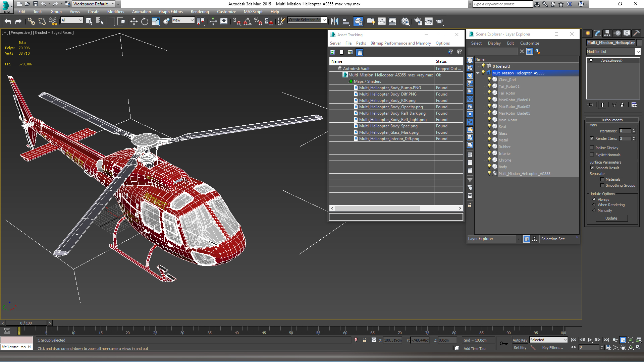Switch to the Hierarchy command panel tab

click(607, 33)
